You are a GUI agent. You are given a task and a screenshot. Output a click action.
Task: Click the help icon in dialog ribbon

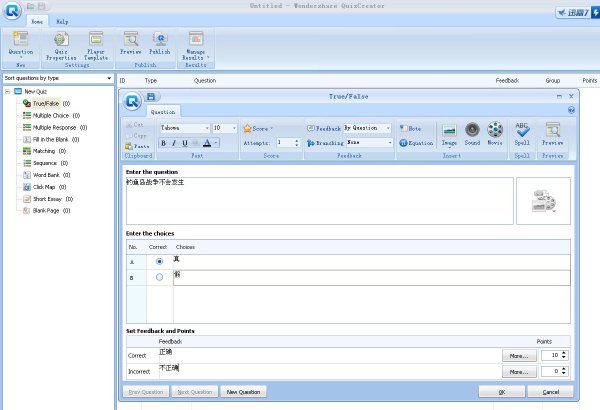571,110
